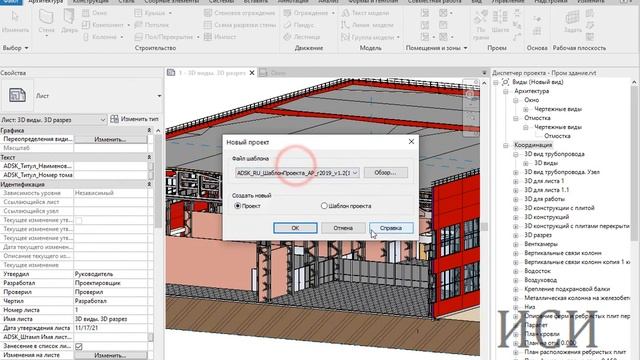
Task: Select the Пол/Перекрытие floor tool
Action: 167,37
